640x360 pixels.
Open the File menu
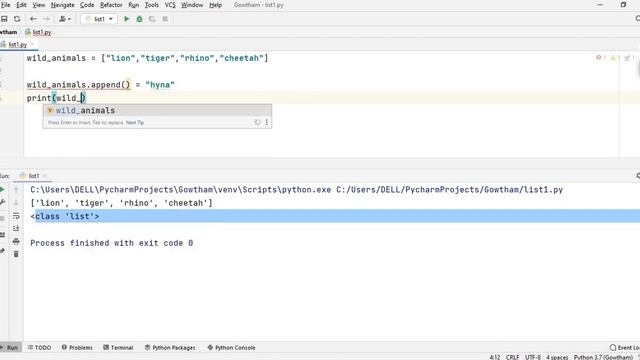pos(6,5)
